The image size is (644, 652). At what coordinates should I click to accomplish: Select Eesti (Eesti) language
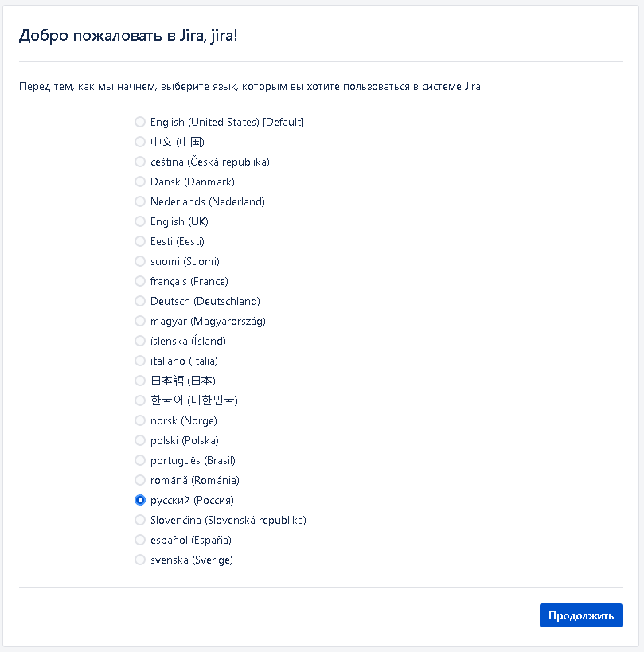coord(140,241)
